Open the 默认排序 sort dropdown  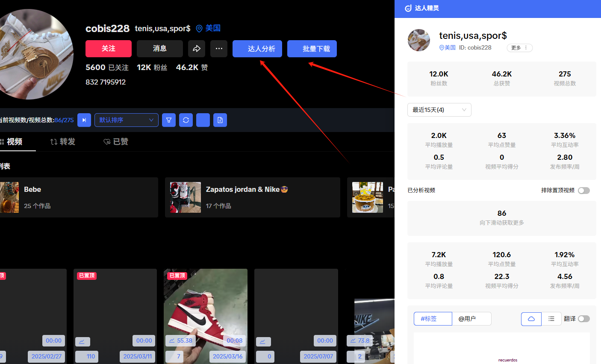coord(127,120)
